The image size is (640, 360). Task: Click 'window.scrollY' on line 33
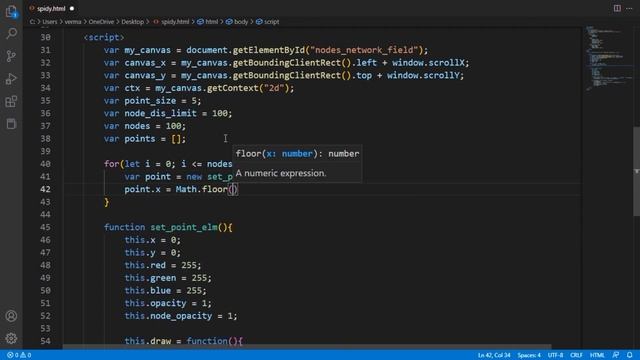[x=423, y=75]
